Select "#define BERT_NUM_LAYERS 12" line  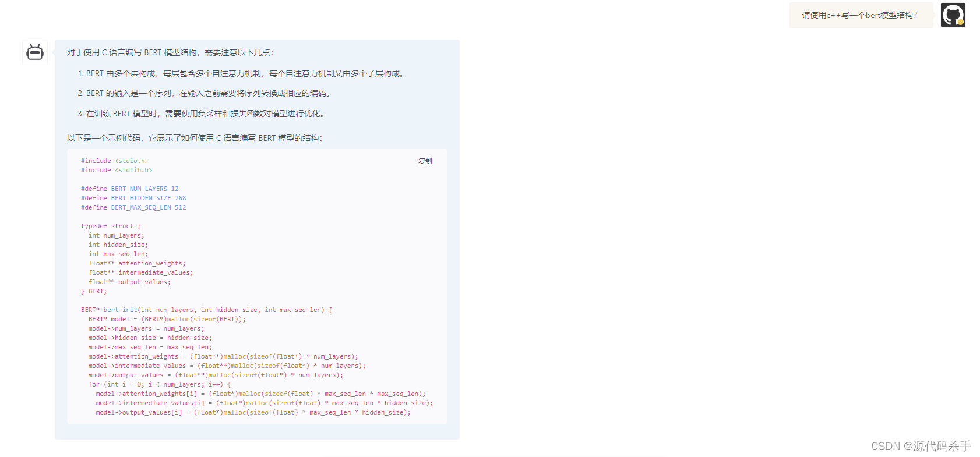coord(130,189)
